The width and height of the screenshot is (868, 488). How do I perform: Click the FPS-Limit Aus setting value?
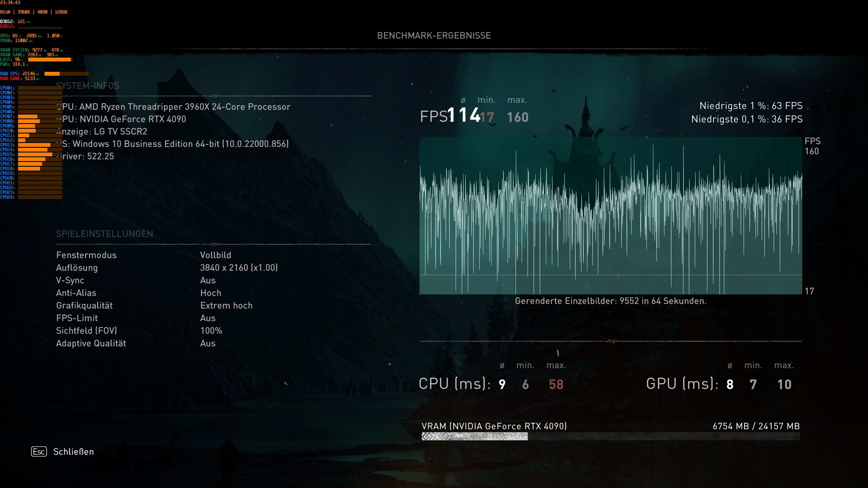[208, 318]
